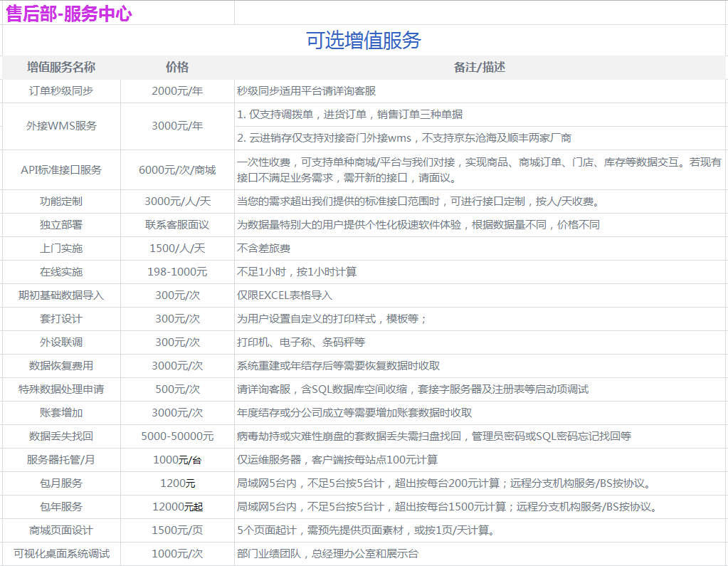Click the 商城页面设计 service cell
Screen dimensions: 728x566
coord(61,530)
